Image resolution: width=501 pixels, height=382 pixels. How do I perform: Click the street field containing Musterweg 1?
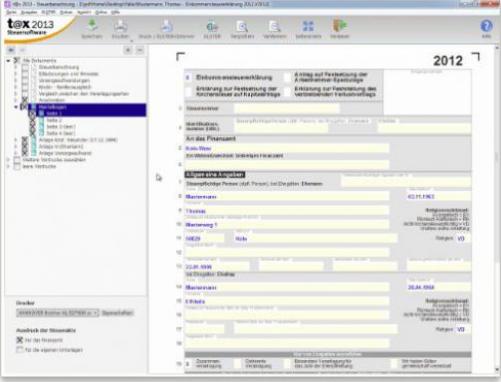coord(287,225)
